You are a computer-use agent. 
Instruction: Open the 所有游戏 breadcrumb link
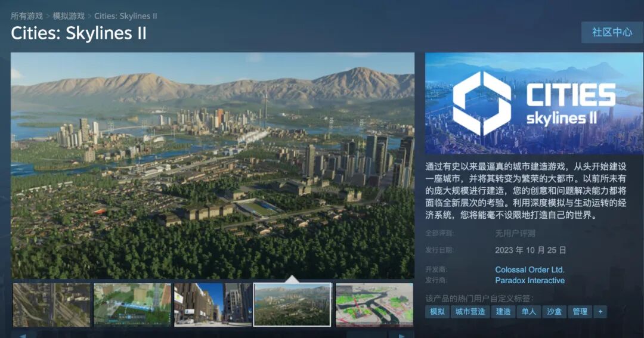27,16
